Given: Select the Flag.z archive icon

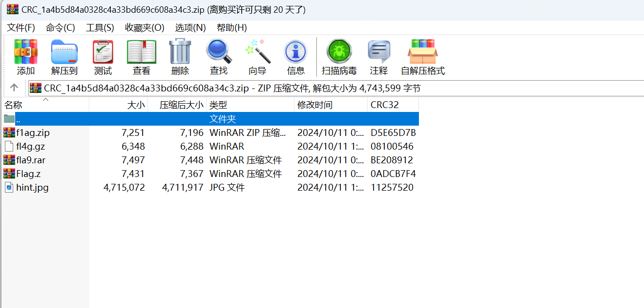Looking at the screenshot, I should [x=9, y=174].
